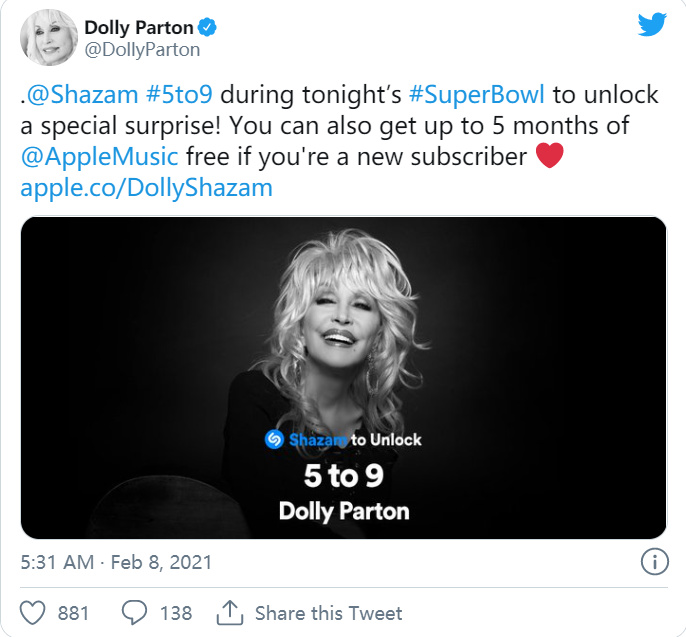
Task: Click the 138 replies count
Action: point(175,612)
